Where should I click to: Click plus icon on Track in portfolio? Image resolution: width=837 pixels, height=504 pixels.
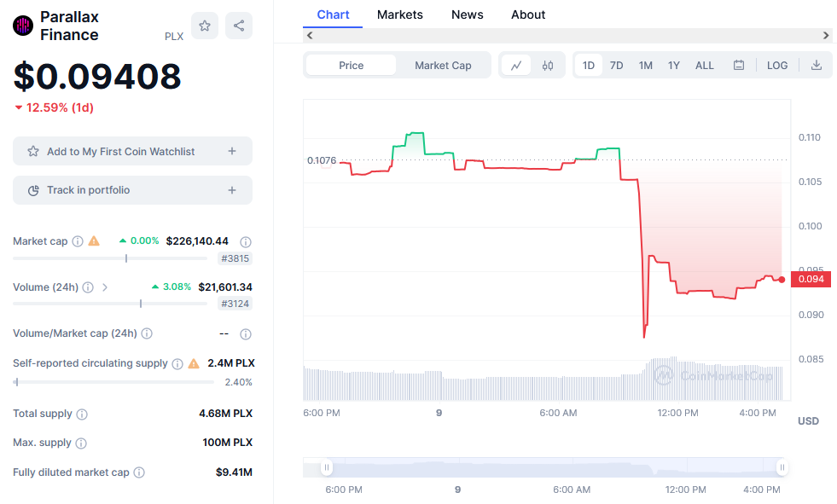(232, 190)
